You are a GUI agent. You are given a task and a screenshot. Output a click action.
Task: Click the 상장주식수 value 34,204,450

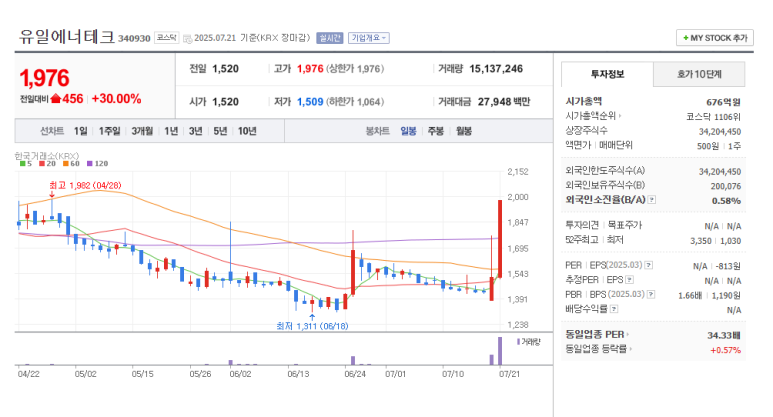tap(720, 132)
